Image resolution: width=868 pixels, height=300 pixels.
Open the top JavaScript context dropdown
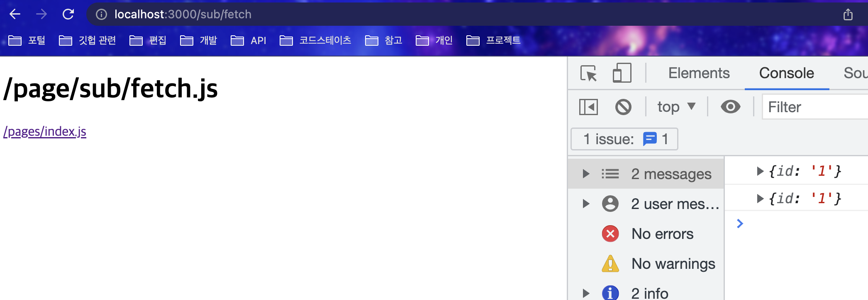(x=676, y=107)
